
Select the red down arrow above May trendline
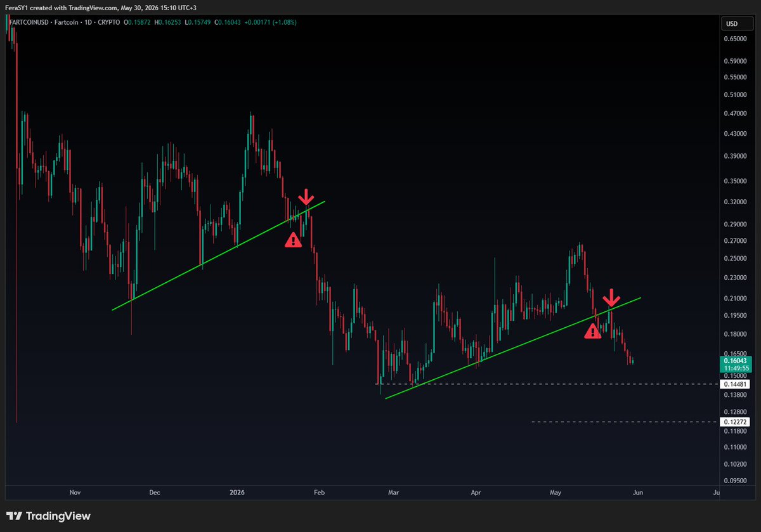[x=611, y=297]
